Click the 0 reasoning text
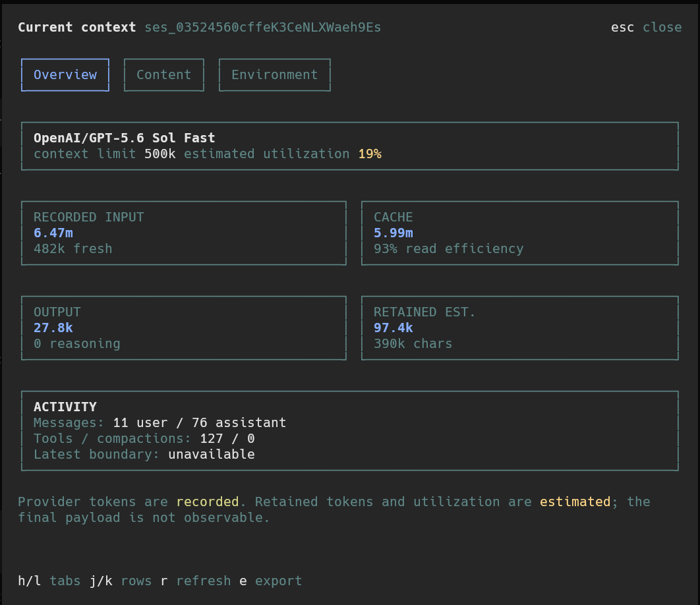Viewport: 700px width, 605px height. pos(76,343)
